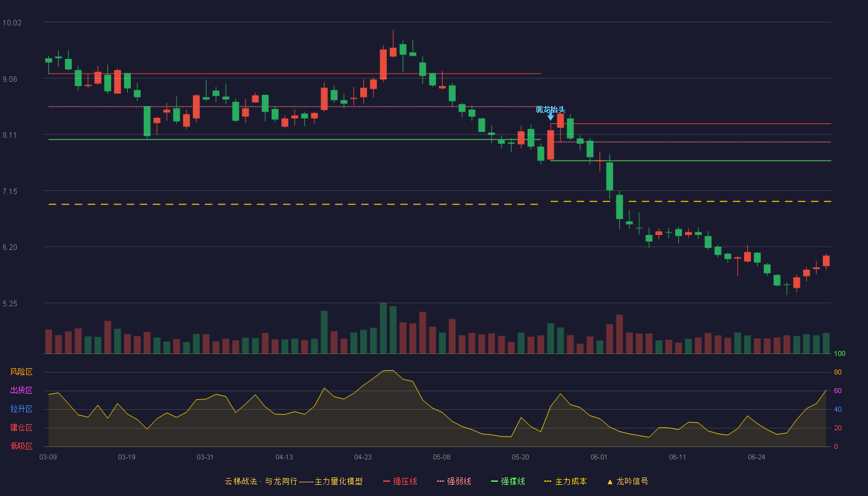Image resolution: width=868 pixels, height=496 pixels.
Task: Select the 拉升区 zone label
Action: pyautogui.click(x=21, y=409)
